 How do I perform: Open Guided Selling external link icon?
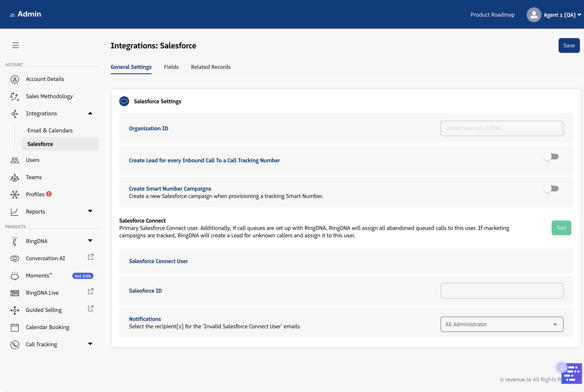(x=91, y=309)
